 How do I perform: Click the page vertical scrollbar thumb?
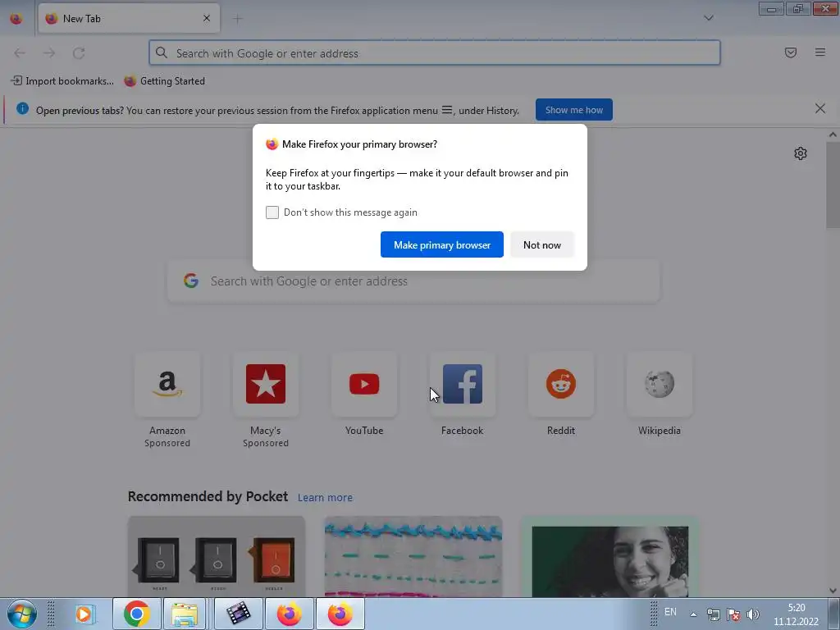click(x=833, y=185)
